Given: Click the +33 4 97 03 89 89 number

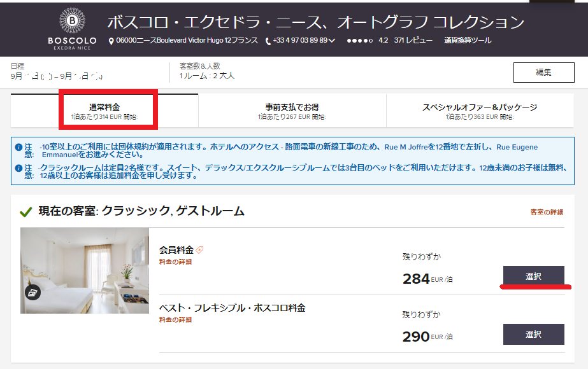Looking at the screenshot, I should (301, 41).
